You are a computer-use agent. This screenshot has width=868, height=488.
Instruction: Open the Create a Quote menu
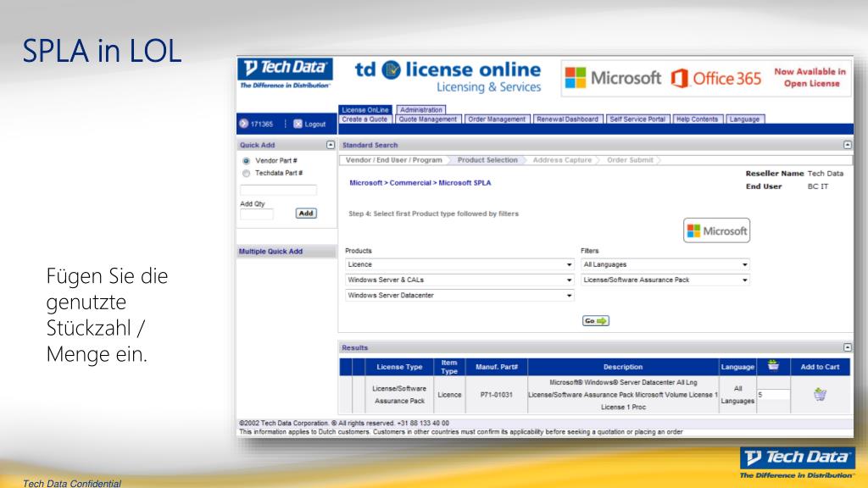(x=364, y=119)
